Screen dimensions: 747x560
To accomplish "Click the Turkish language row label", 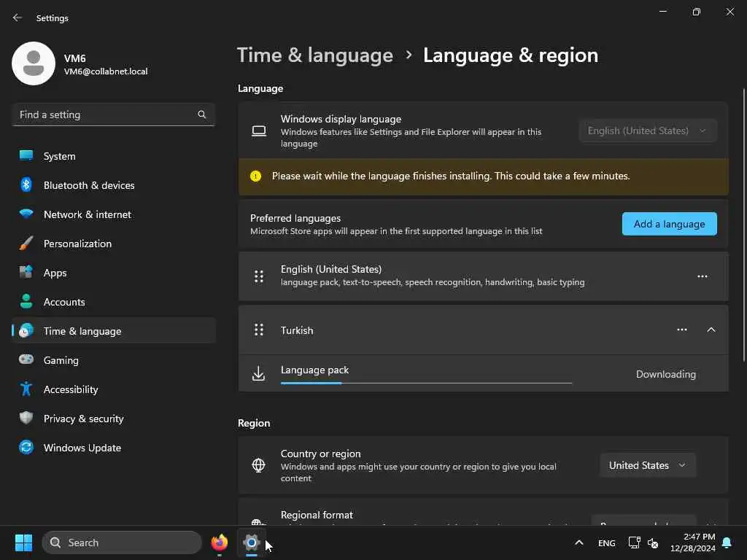I will click(x=297, y=330).
